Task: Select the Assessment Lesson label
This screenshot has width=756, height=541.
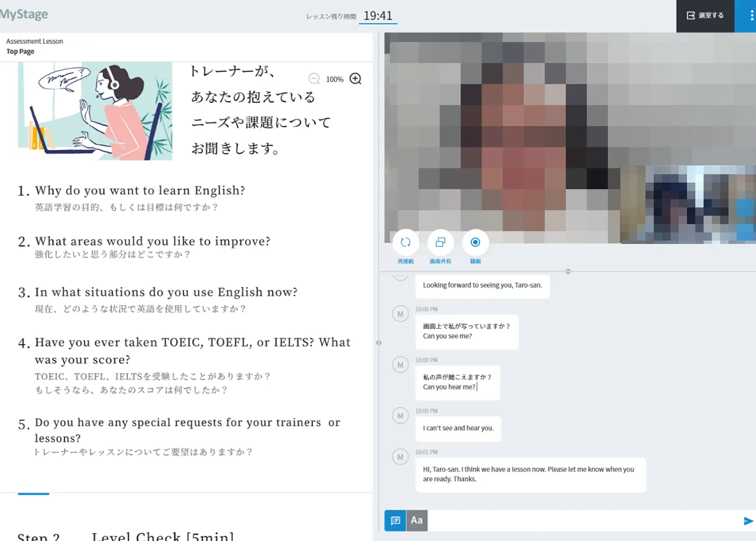Action: click(x=34, y=41)
